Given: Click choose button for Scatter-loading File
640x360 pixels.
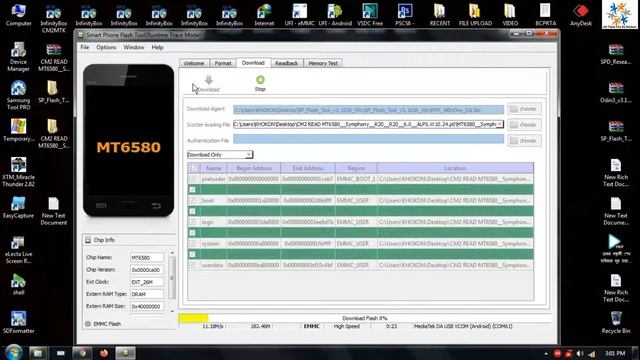Looking at the screenshot, I should click(524, 124).
